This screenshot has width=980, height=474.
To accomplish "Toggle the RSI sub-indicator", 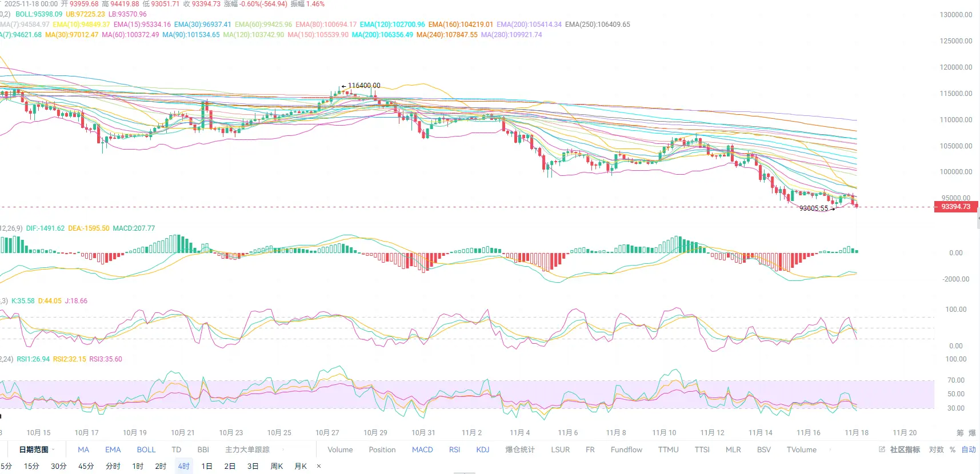I will point(455,449).
